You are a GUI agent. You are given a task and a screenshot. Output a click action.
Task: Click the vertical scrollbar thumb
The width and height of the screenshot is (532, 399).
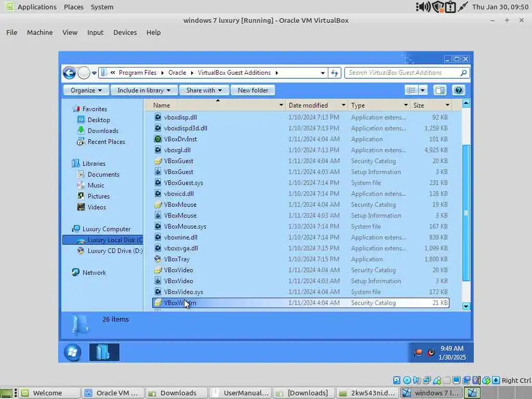(x=466, y=212)
